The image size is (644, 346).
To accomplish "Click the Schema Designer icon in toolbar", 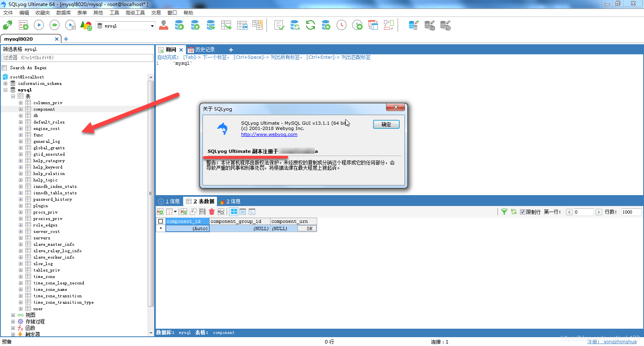I will [x=388, y=25].
